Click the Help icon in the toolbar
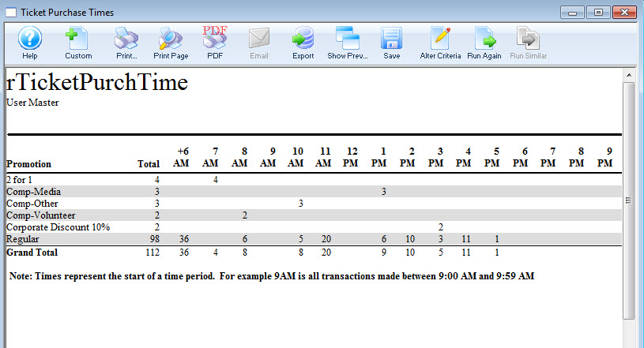 click(30, 38)
